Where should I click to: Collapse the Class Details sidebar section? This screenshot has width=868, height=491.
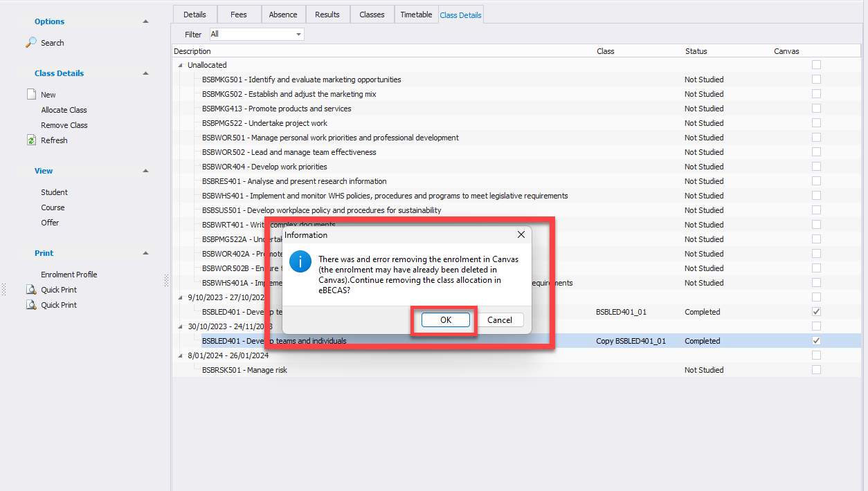(x=145, y=73)
